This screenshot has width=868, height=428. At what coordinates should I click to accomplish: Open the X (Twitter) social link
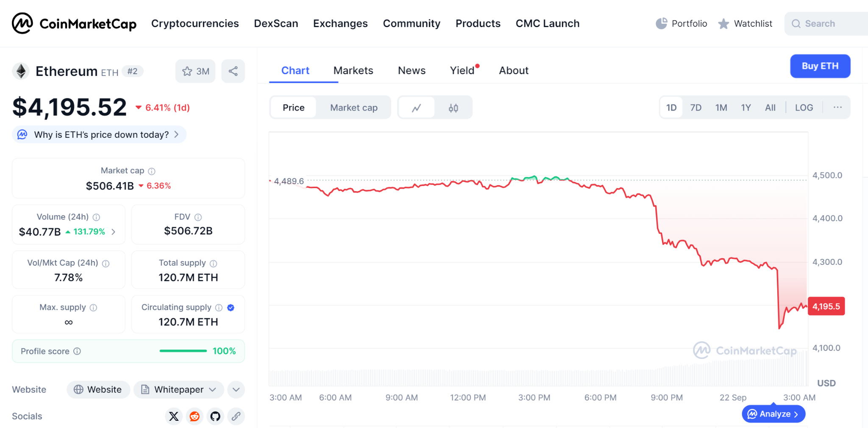174,416
